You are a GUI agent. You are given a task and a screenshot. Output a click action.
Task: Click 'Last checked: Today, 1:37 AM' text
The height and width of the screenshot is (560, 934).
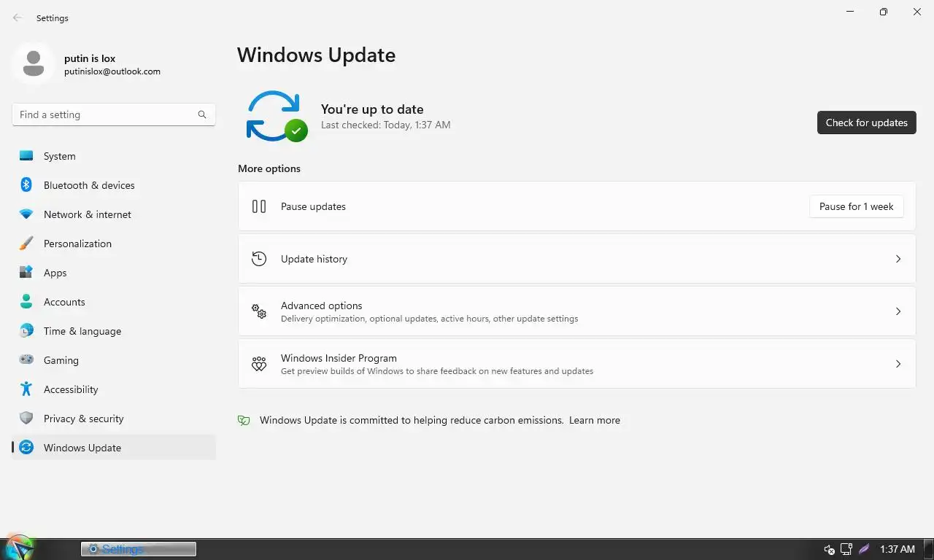tap(386, 125)
